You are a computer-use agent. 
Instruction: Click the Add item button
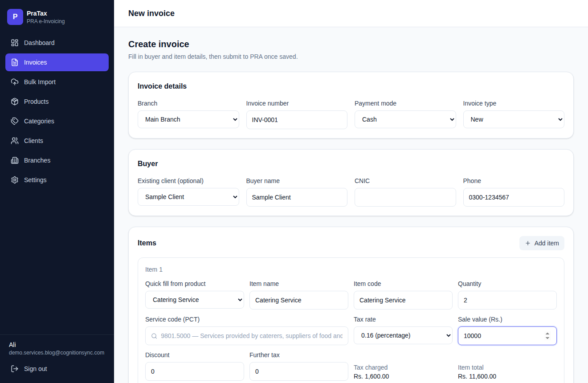coord(542,243)
